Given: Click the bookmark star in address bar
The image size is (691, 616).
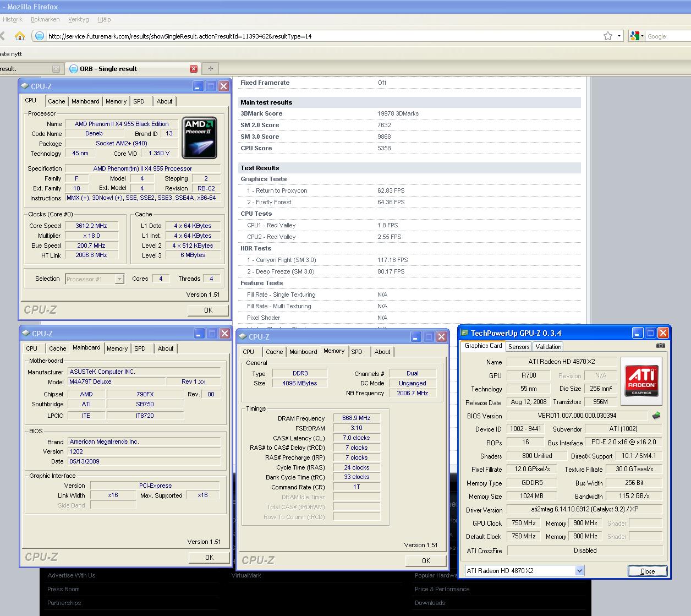Looking at the screenshot, I should pyautogui.click(x=607, y=36).
